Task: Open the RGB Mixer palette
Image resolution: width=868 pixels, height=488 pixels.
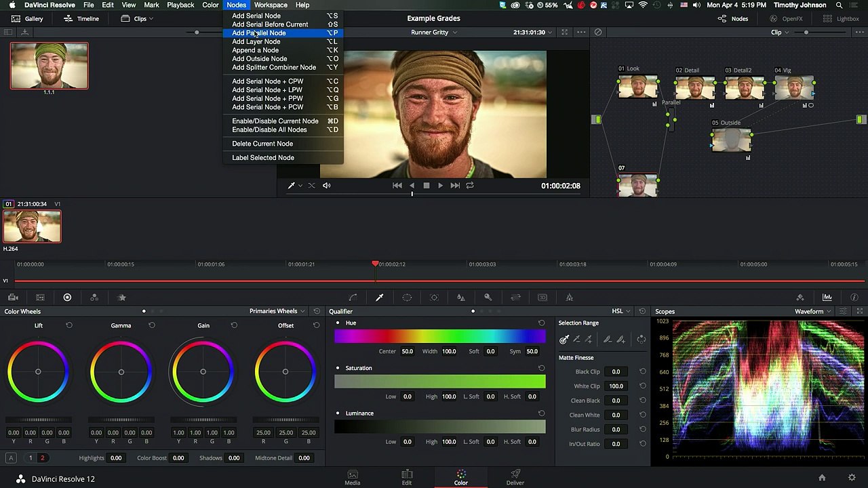Action: coord(94,298)
